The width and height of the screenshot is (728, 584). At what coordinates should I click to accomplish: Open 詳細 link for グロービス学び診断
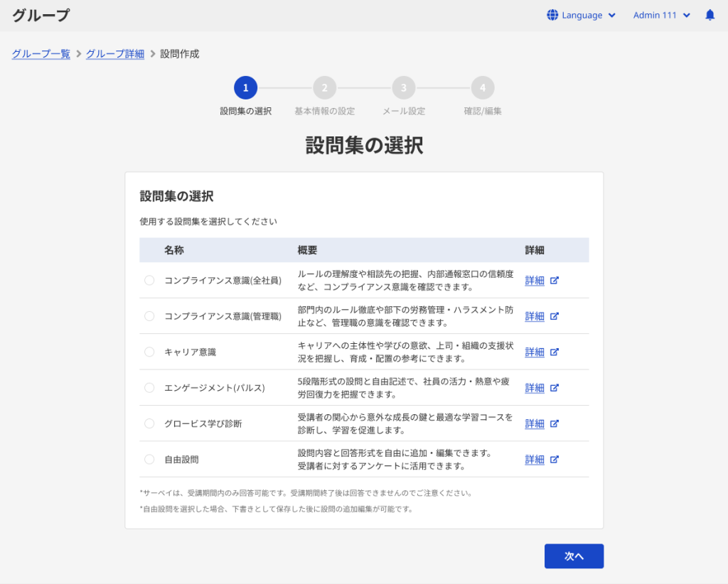tap(535, 423)
